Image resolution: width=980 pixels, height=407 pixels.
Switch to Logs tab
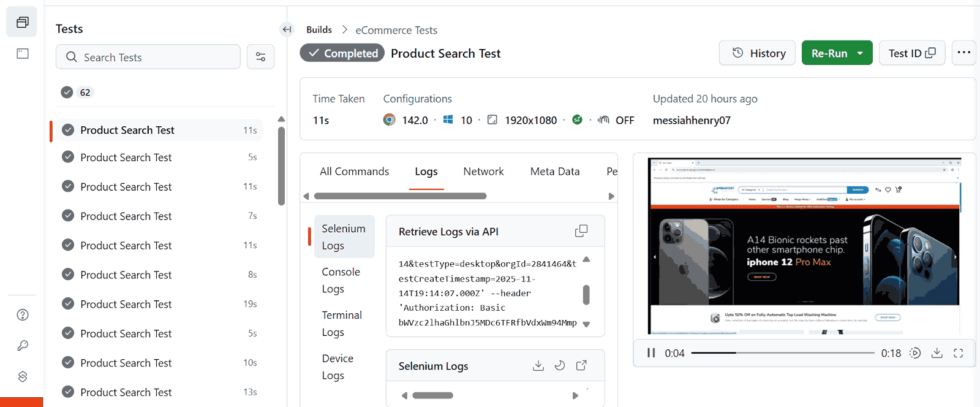tap(426, 172)
